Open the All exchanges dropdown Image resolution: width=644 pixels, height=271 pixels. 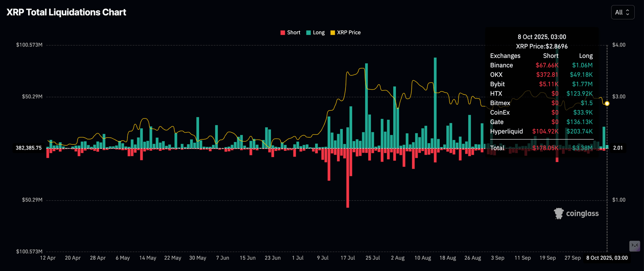[622, 13]
